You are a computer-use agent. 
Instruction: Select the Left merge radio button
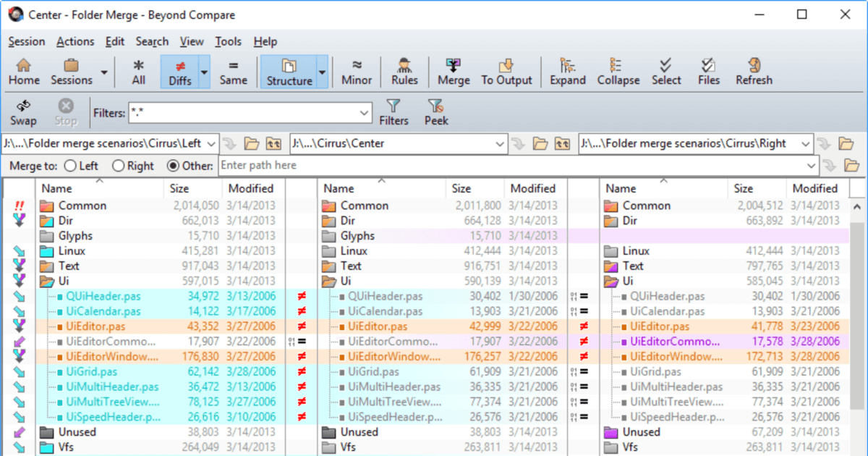71,166
